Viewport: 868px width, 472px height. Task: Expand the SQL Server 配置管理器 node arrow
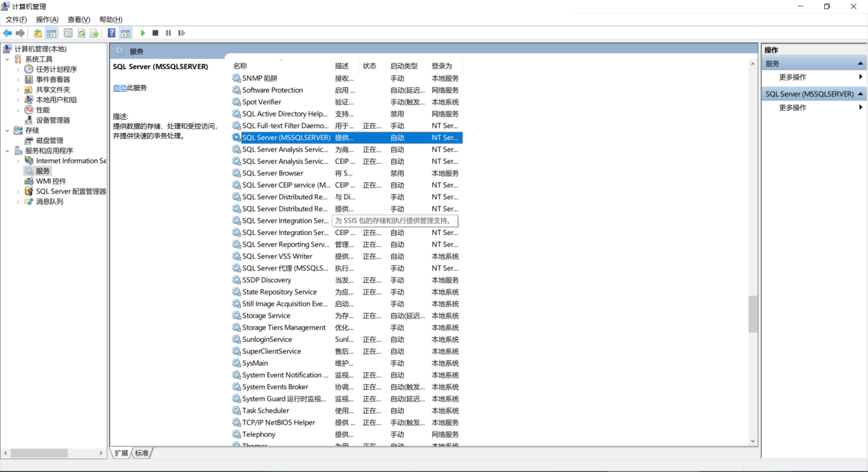[x=18, y=192]
